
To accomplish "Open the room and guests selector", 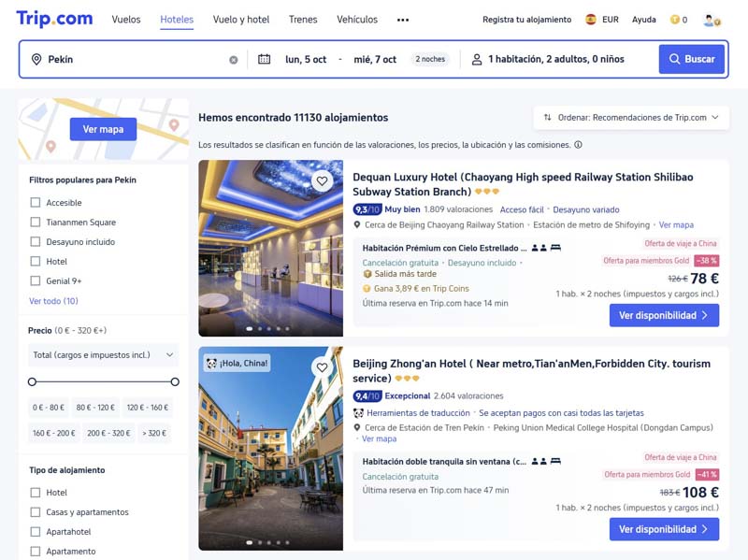I will [556, 59].
